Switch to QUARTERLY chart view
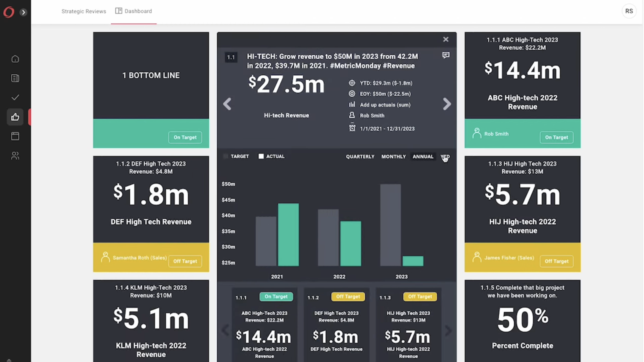The width and height of the screenshot is (644, 362). click(360, 156)
